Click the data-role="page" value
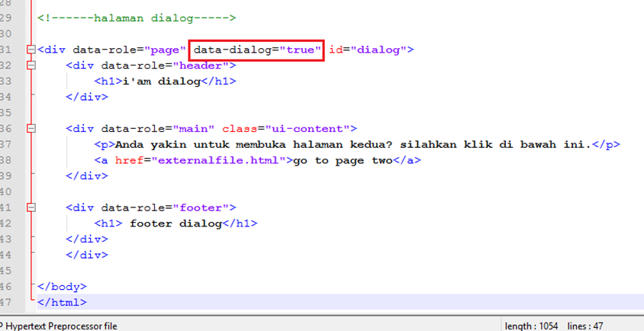 pyautogui.click(x=165, y=50)
